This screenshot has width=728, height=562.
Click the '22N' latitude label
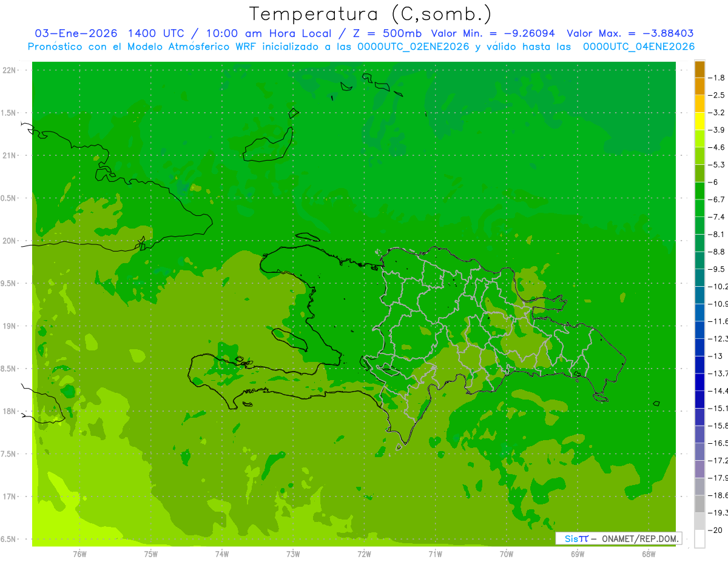click(x=10, y=70)
